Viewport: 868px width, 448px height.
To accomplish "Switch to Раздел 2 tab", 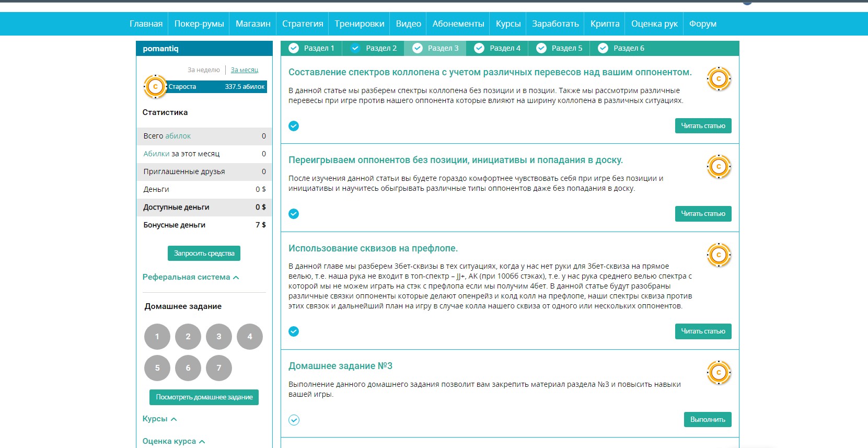I will pyautogui.click(x=373, y=48).
